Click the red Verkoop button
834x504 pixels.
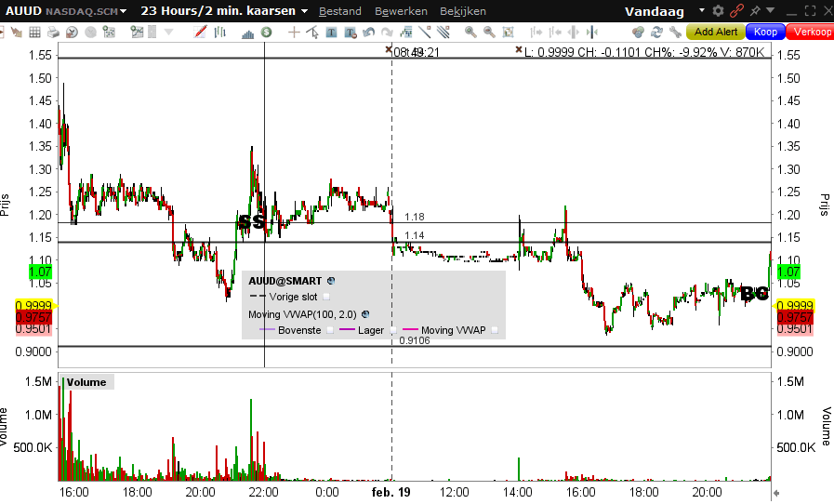click(x=811, y=32)
